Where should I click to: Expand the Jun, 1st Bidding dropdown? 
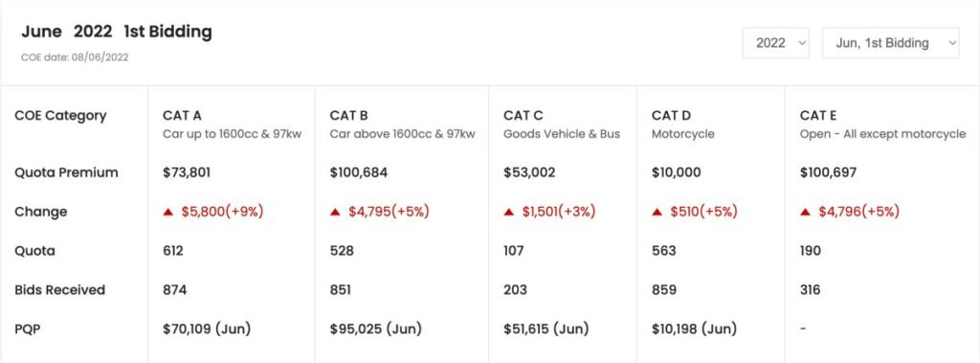(x=891, y=42)
